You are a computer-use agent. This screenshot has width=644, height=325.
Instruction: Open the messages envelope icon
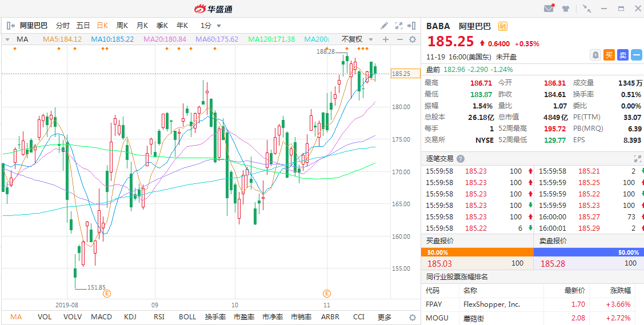549,8
